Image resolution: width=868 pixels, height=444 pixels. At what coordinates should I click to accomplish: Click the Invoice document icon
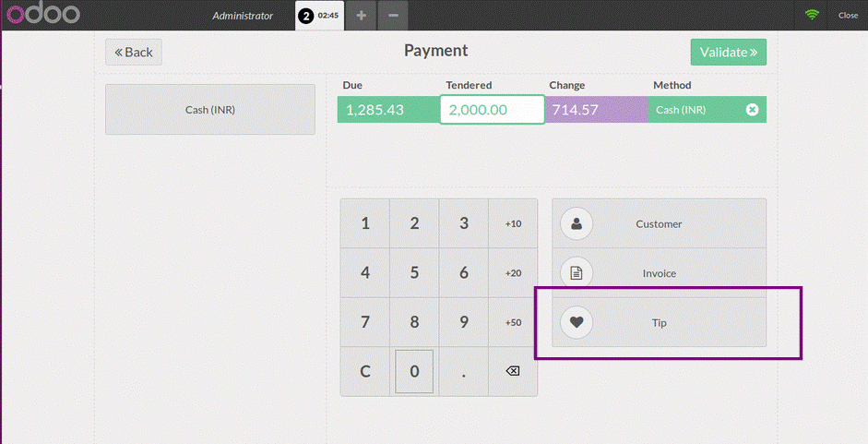(577, 272)
